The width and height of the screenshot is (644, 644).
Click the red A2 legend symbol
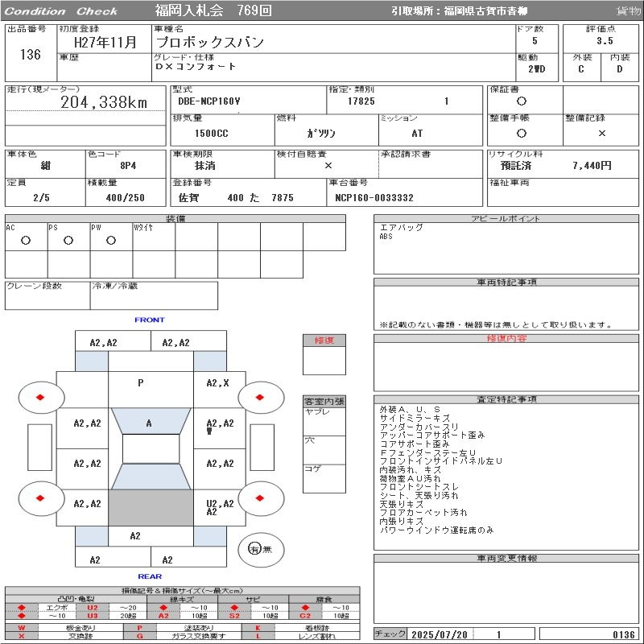pyautogui.click(x=164, y=616)
